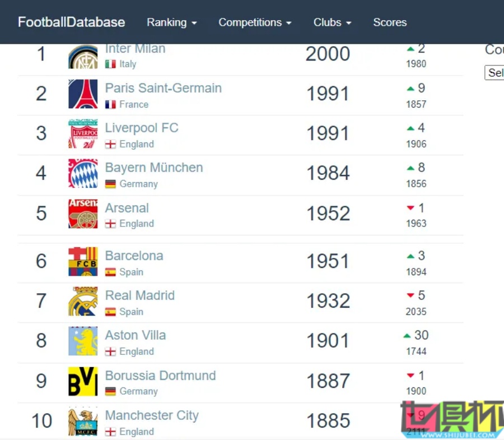
Task: Open the Aston Villa club link
Action: 136,335
